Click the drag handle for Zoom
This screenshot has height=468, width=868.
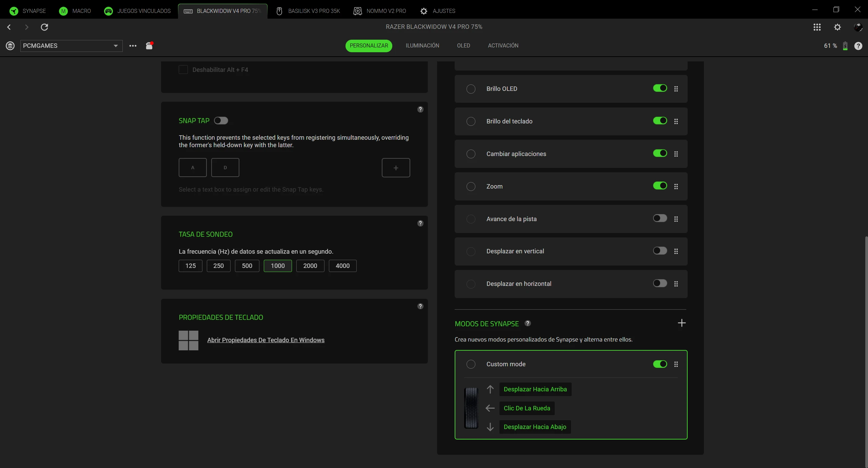tap(676, 187)
